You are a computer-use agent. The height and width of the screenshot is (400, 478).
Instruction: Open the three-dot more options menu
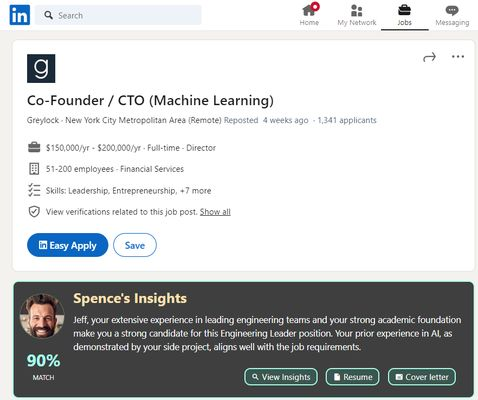[x=458, y=56]
